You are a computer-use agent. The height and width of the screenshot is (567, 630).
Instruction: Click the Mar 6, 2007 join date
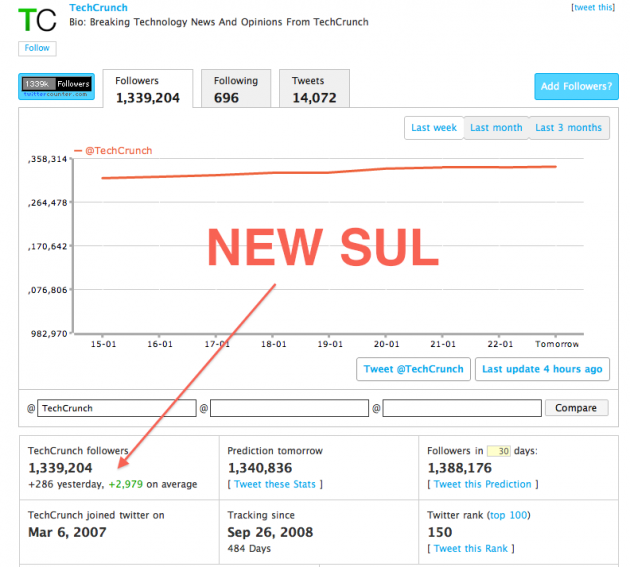[67, 532]
